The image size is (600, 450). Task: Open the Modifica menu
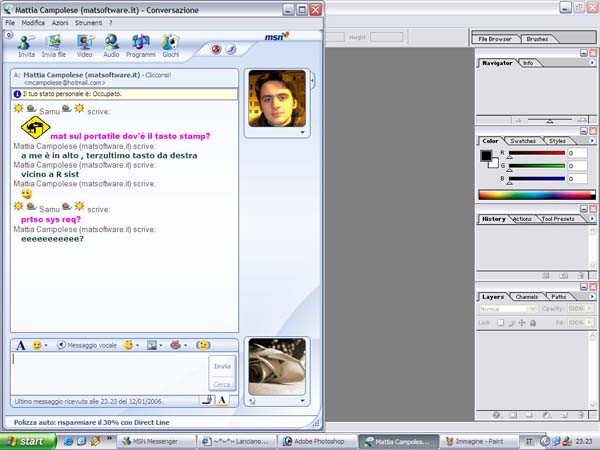(x=33, y=23)
